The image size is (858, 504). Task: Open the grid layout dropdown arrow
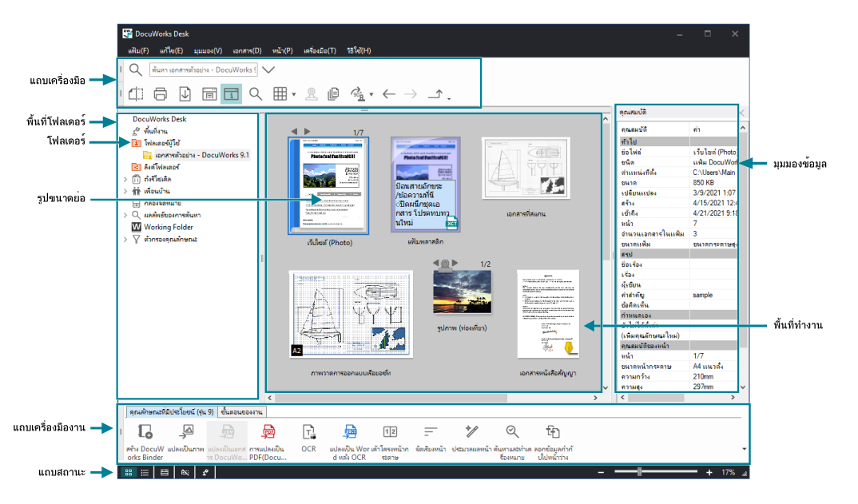[x=294, y=94]
